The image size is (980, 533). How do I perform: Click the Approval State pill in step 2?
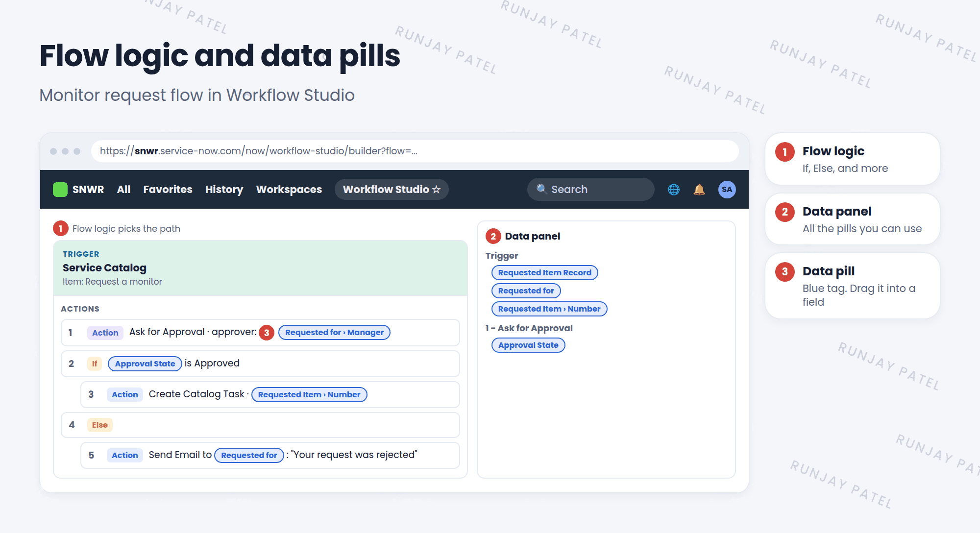click(145, 363)
